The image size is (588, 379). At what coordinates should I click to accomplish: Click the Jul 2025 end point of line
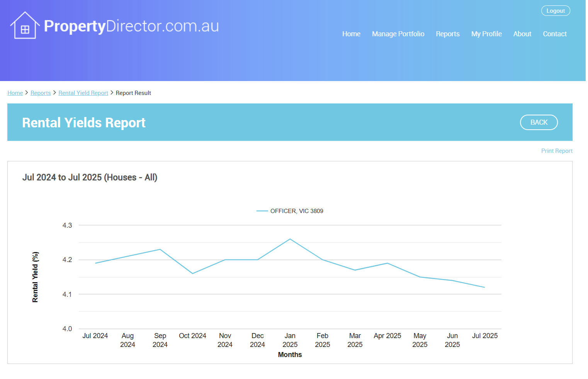[x=484, y=287]
